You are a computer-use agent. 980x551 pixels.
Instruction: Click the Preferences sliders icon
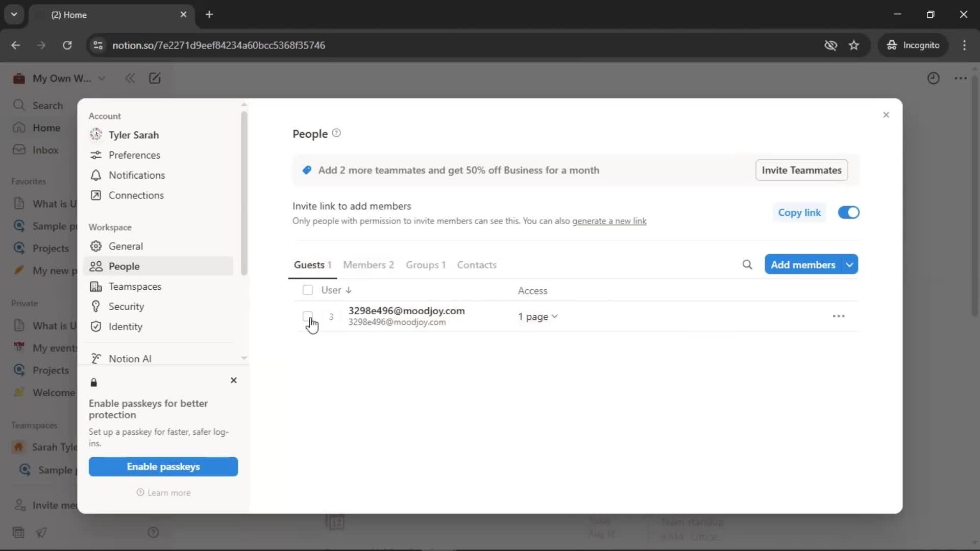96,155
